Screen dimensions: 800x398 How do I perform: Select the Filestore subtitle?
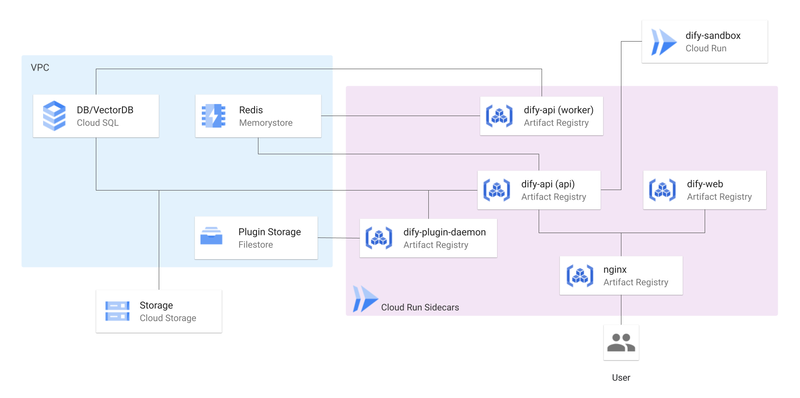click(256, 245)
